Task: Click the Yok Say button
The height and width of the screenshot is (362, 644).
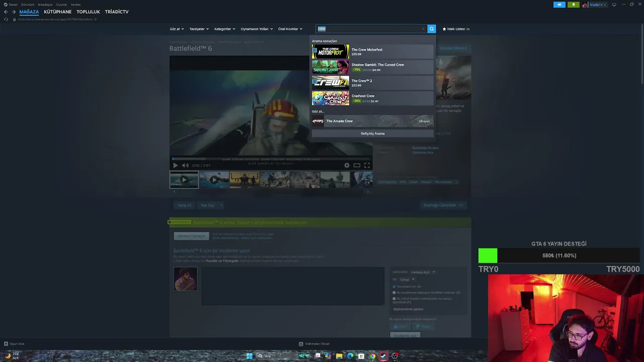Action: tap(207, 205)
